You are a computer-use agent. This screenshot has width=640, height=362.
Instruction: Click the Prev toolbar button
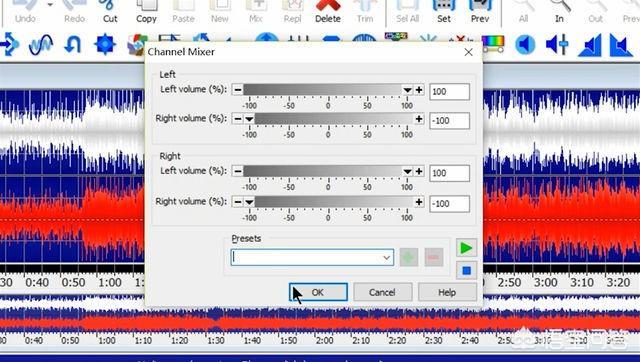click(x=480, y=12)
